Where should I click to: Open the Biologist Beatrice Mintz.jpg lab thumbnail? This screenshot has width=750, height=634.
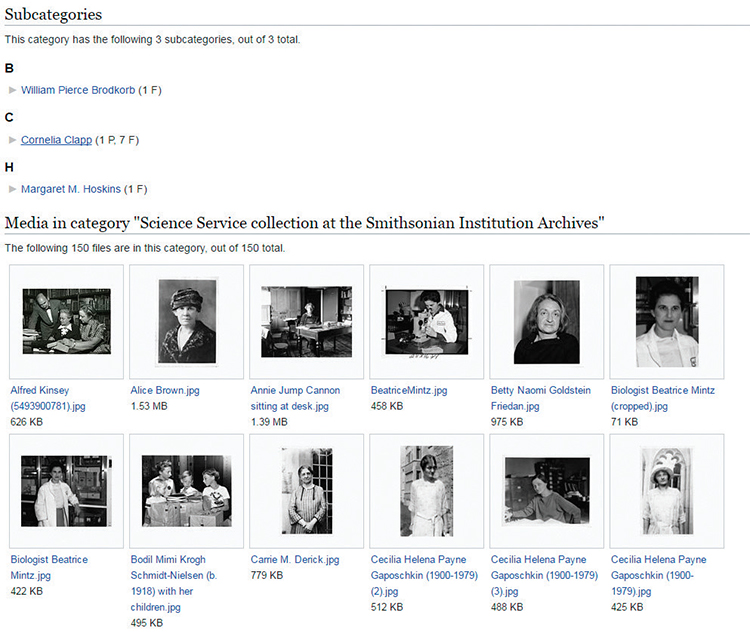click(x=66, y=491)
